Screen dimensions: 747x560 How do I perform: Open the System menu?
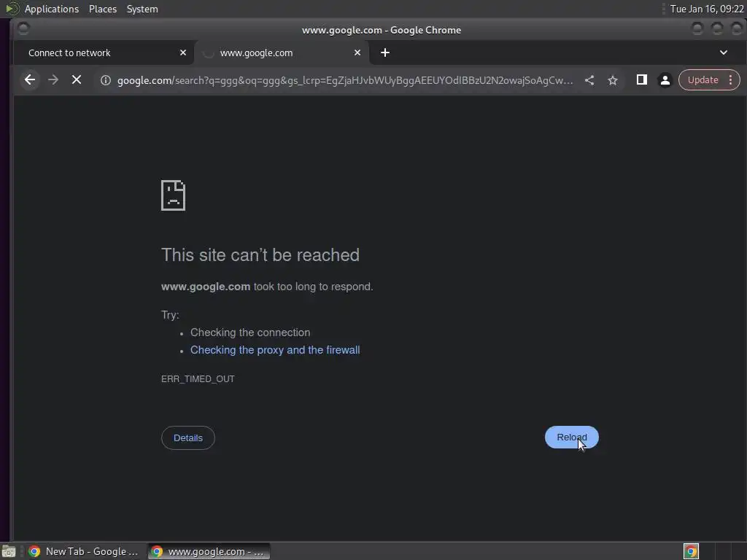[142, 9]
